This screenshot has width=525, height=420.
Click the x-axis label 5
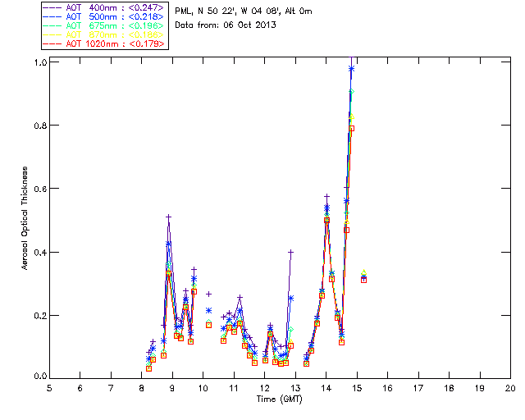pyautogui.click(x=49, y=388)
